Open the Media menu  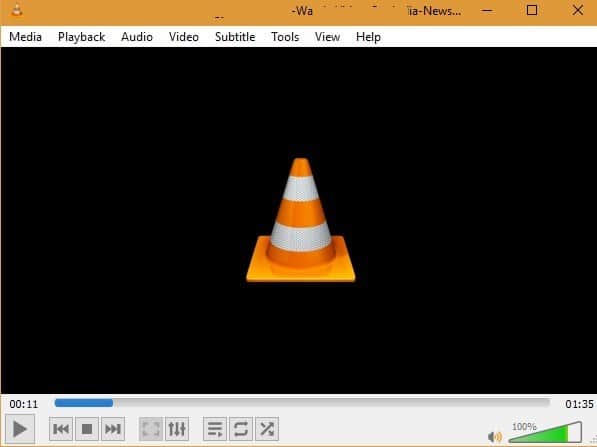click(x=26, y=37)
